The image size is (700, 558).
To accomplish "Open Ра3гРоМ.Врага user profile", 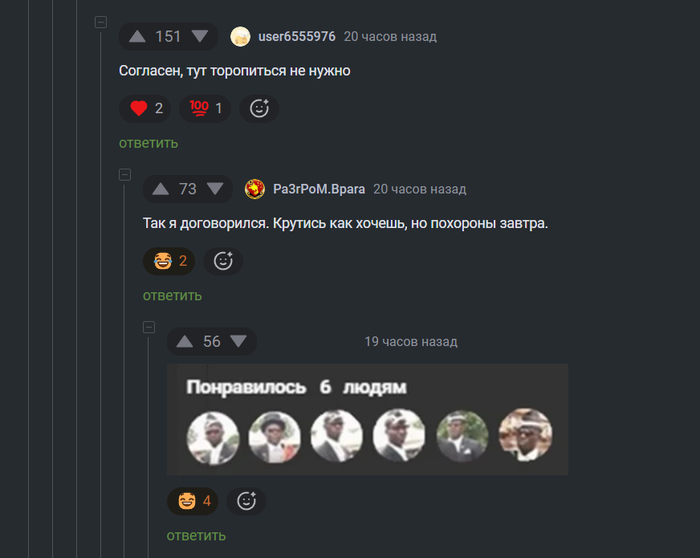I will pyautogui.click(x=319, y=189).
